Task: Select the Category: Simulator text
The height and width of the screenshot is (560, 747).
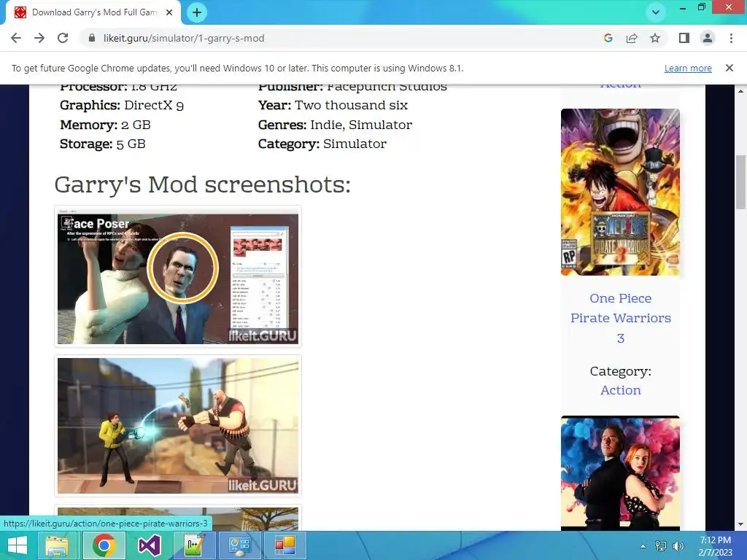Action: coord(322,144)
